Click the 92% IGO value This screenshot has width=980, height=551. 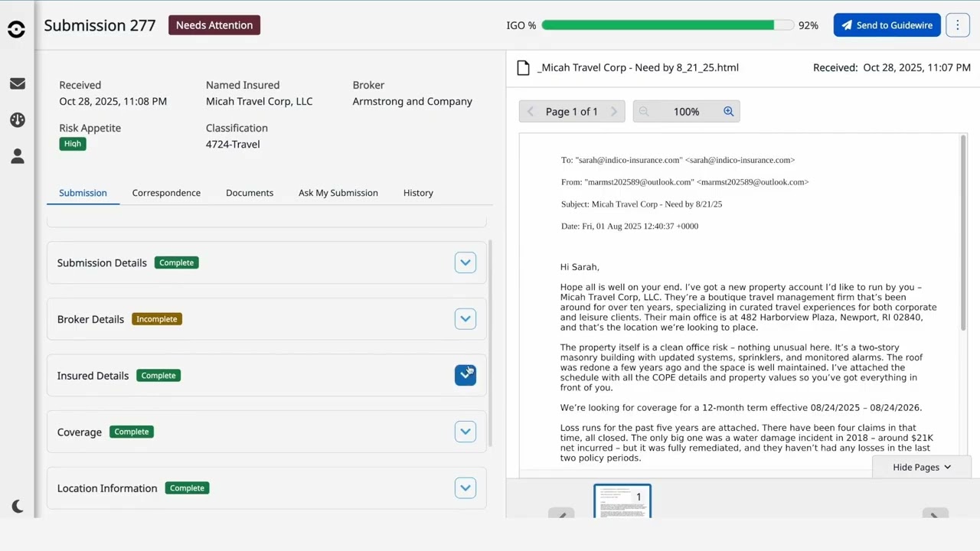pyautogui.click(x=808, y=25)
